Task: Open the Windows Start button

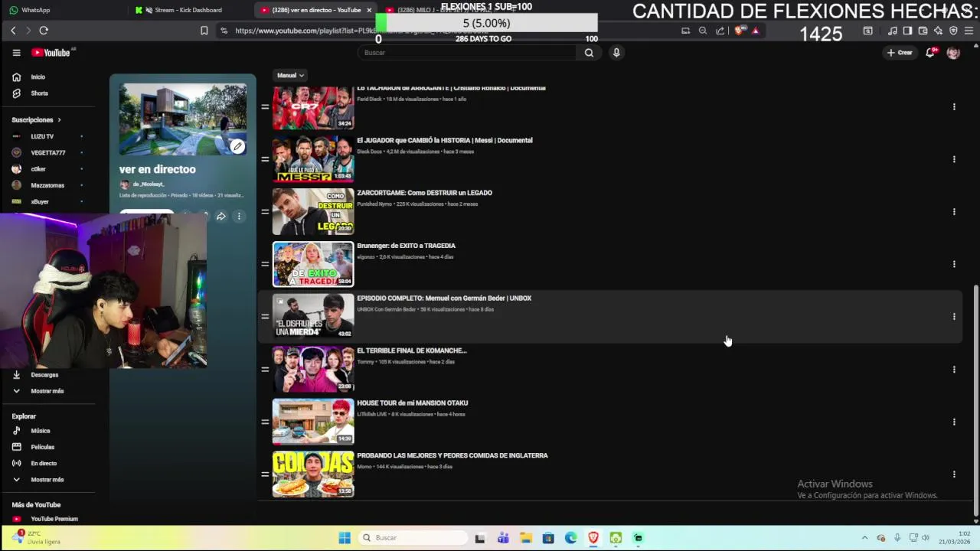Action: 345,538
